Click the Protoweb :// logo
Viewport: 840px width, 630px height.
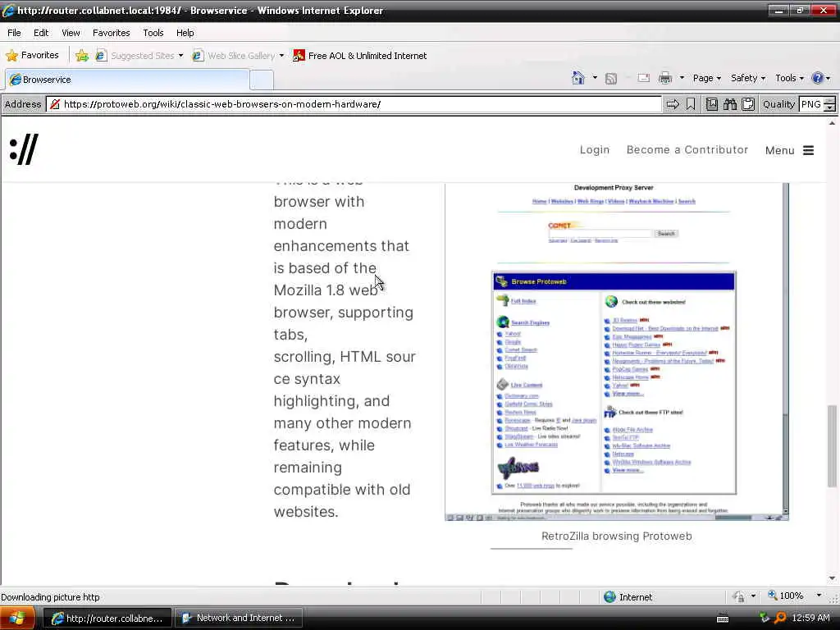click(x=24, y=149)
